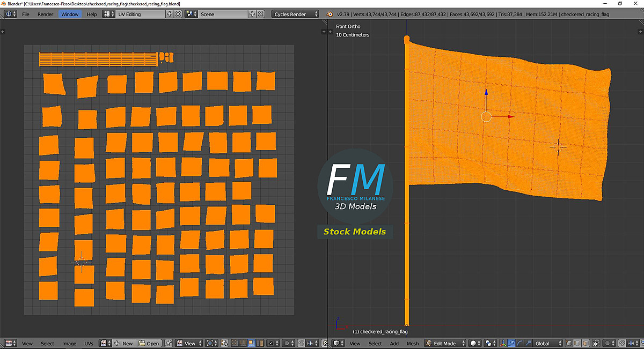Expand the Cycles Render engine dropdown
The width and height of the screenshot is (644, 349).
pos(295,14)
